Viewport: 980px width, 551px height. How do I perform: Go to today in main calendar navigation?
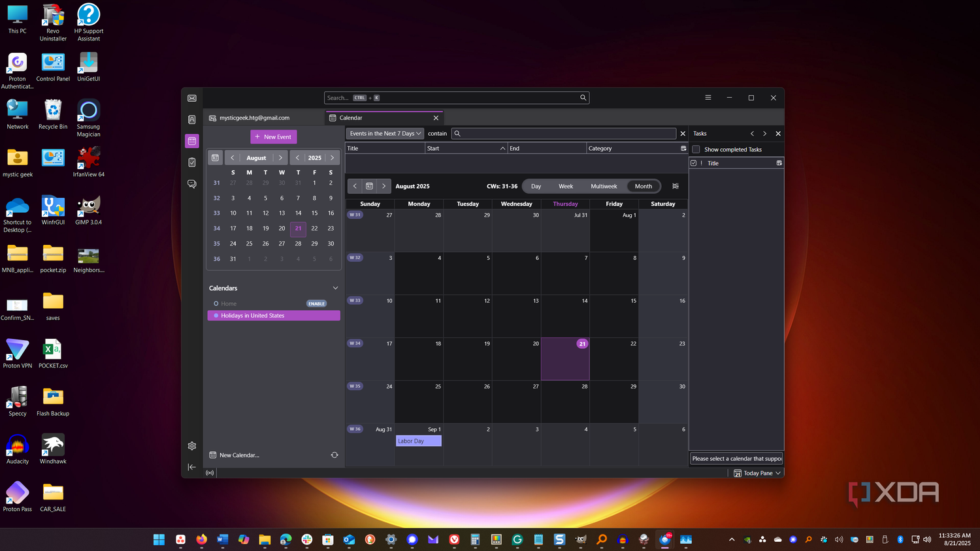[369, 186]
